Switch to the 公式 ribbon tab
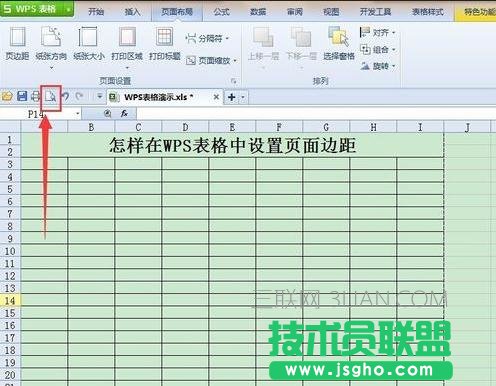Image resolution: width=496 pixels, height=386 pixels. pos(222,12)
